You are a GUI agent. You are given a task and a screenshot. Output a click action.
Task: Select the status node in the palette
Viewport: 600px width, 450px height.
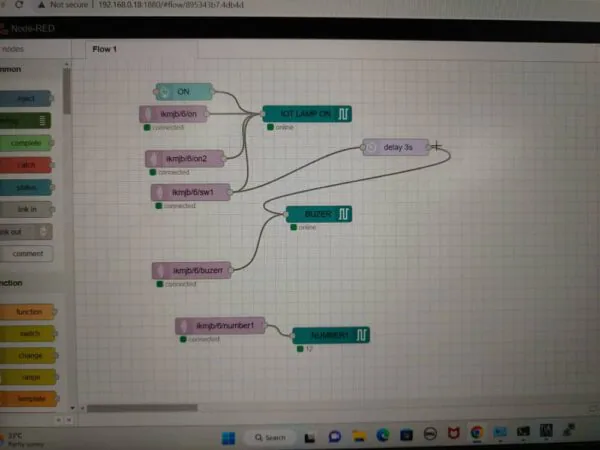(x=27, y=187)
